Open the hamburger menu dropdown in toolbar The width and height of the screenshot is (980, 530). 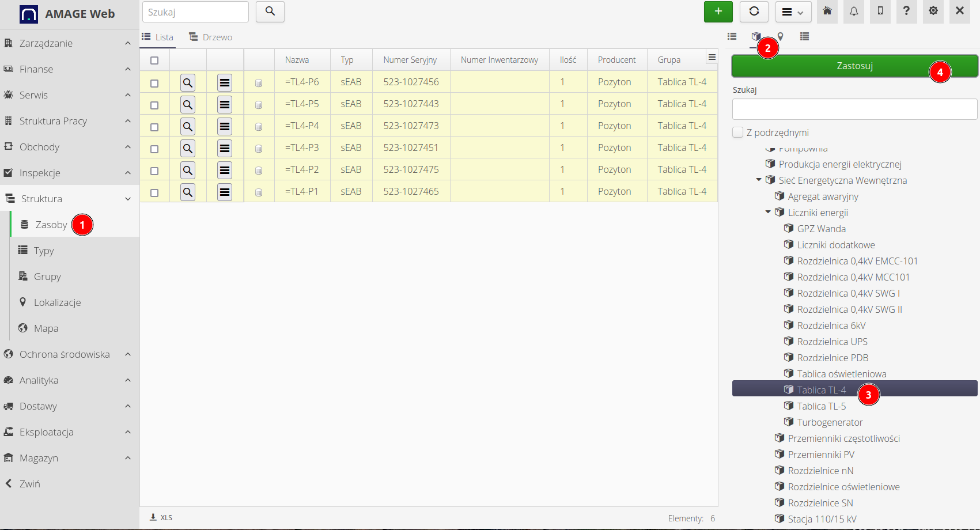tap(793, 12)
